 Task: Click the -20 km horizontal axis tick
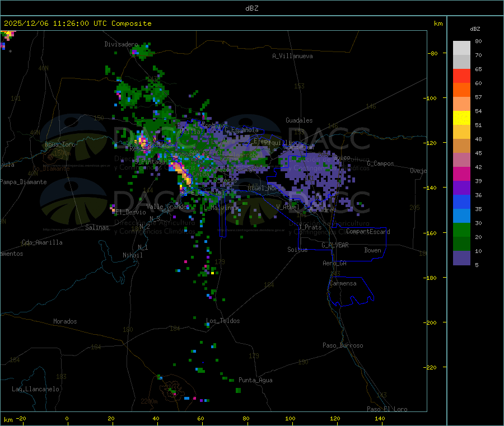pos(21,418)
